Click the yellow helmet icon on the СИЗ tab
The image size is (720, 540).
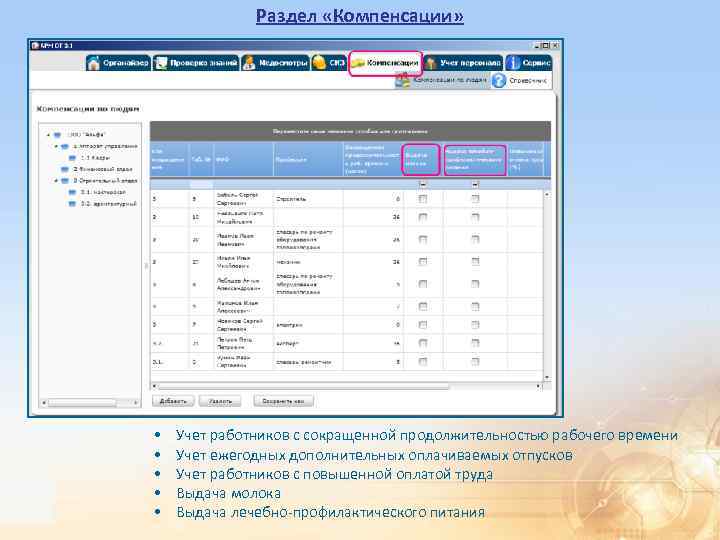pyautogui.click(x=319, y=62)
